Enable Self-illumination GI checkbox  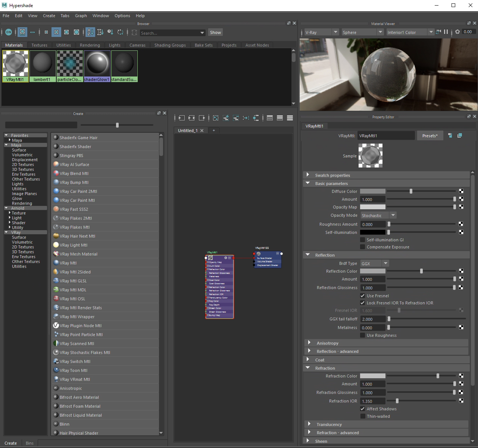pyautogui.click(x=363, y=240)
